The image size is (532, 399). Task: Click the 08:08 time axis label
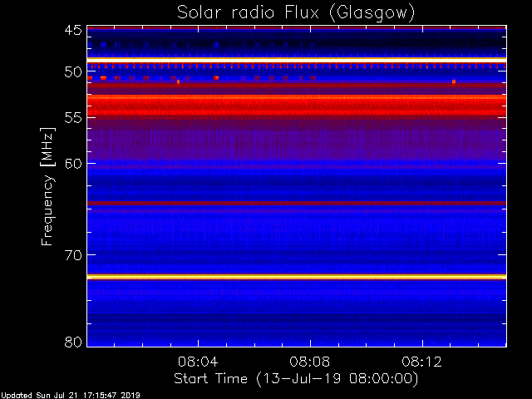click(x=309, y=362)
